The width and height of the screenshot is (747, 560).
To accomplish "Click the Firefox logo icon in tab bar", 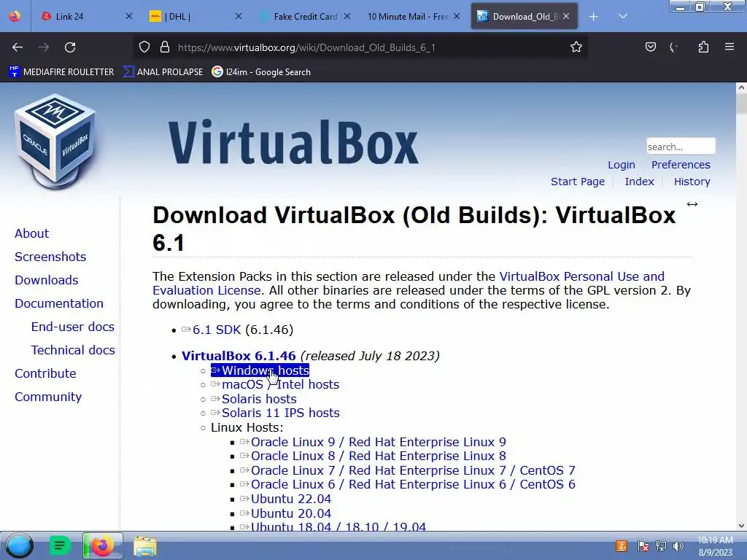I will click(x=15, y=16).
